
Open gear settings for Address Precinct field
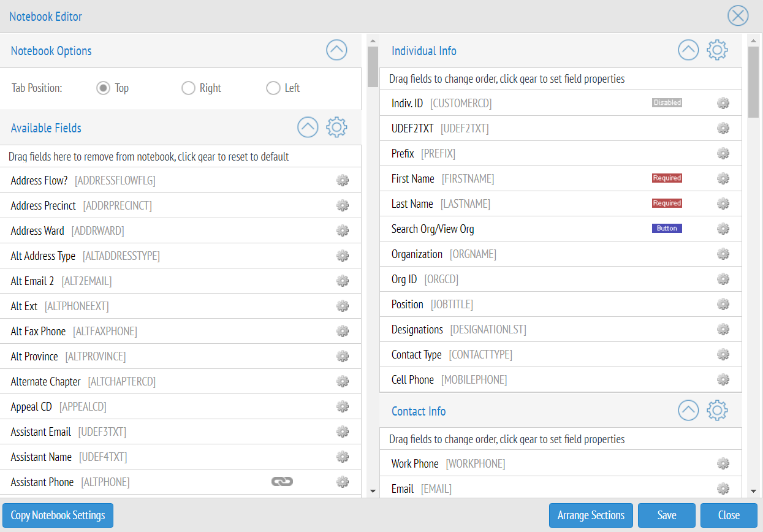pos(343,205)
